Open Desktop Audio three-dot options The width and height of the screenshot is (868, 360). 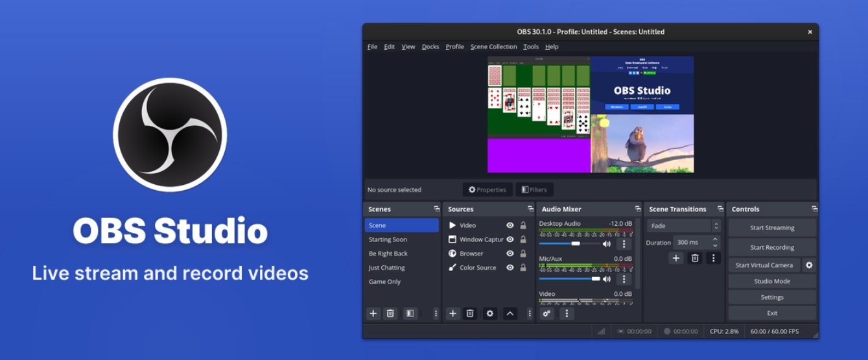click(x=624, y=244)
